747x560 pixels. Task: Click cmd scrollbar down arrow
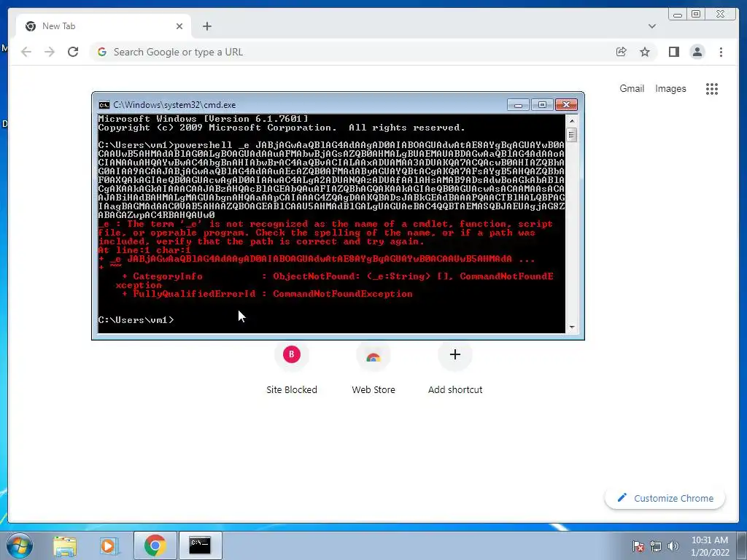[572, 327]
